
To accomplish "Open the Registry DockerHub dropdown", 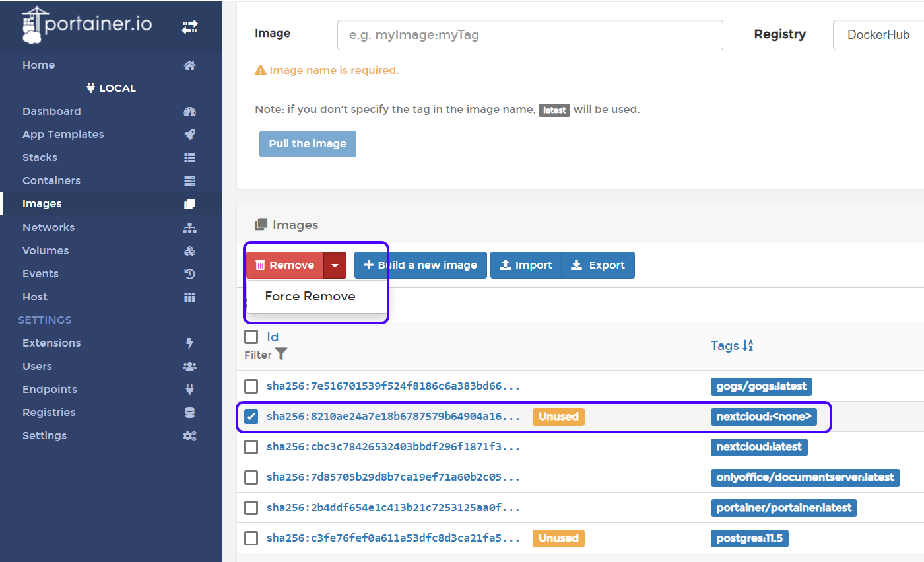I will pos(878,35).
